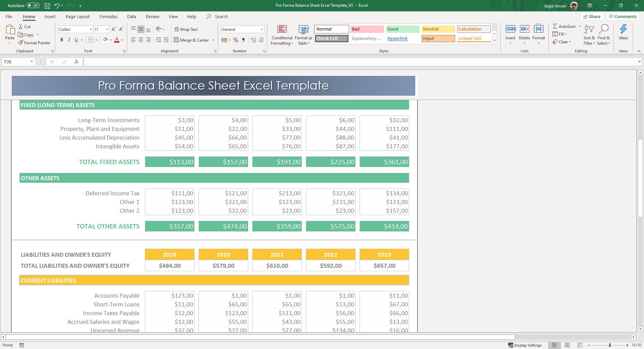Apply the Percent Style format
Screen dimensions: 644x349
tap(236, 40)
